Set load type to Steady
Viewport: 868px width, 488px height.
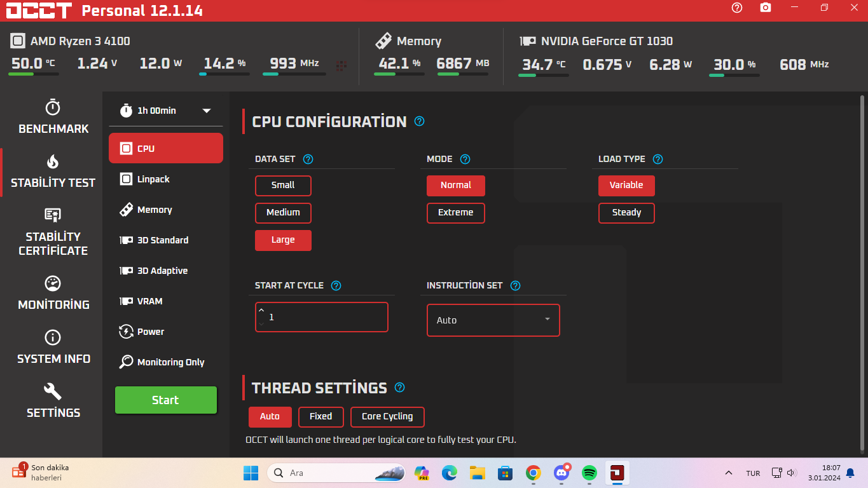click(626, 213)
